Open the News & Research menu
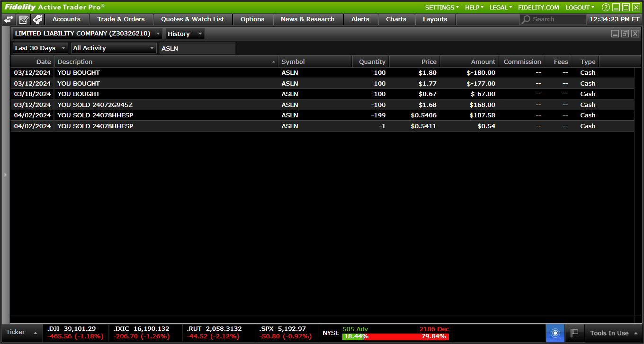The height and width of the screenshot is (344, 644). [x=308, y=19]
